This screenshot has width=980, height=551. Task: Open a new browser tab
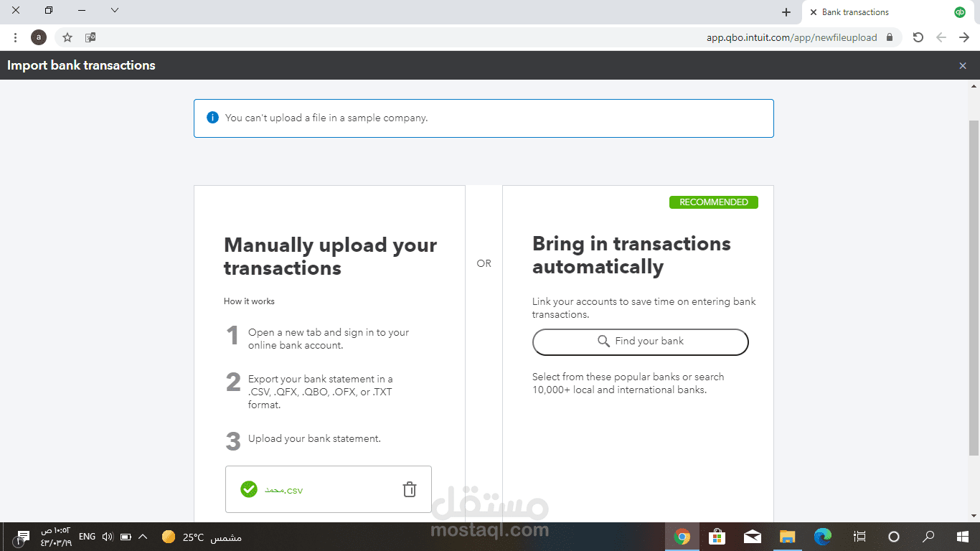[x=786, y=11]
